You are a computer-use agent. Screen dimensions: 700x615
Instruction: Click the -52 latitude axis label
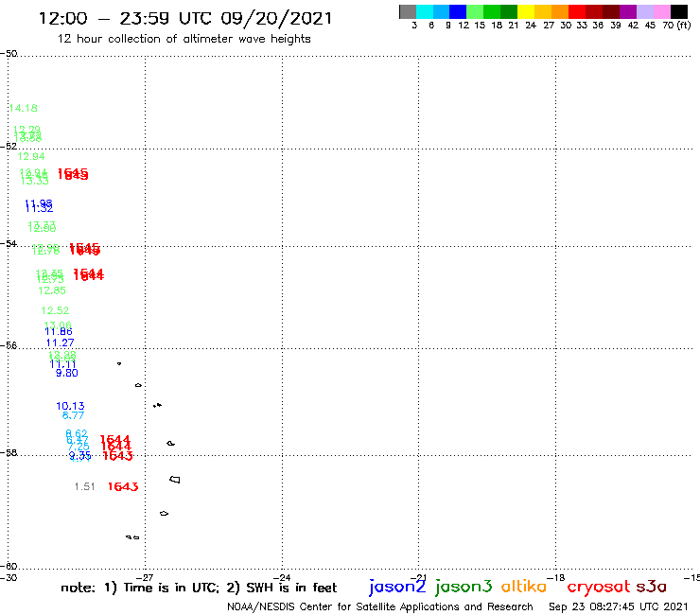point(9,146)
